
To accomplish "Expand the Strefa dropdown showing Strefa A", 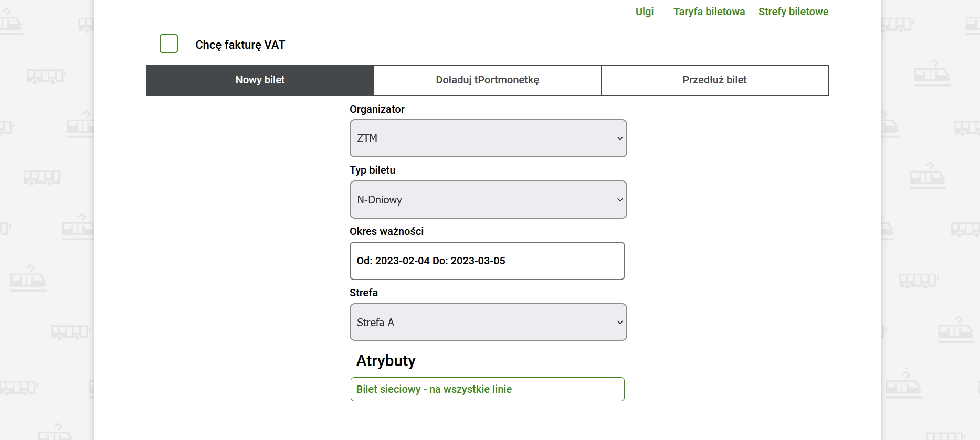I will click(488, 322).
